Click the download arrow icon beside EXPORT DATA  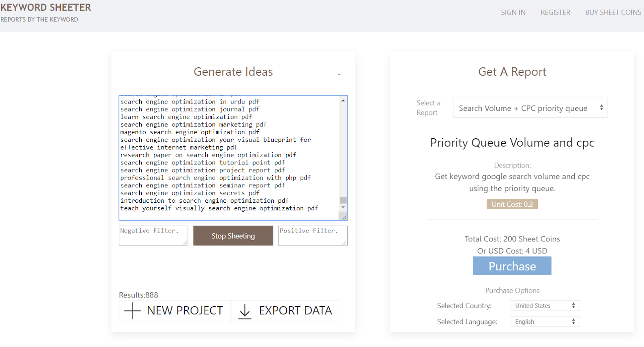pos(245,312)
